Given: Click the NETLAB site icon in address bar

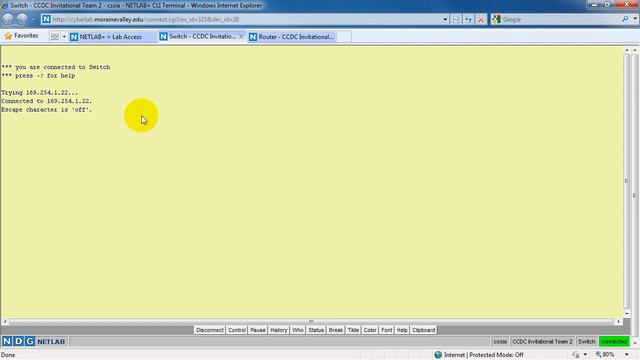Looking at the screenshot, I should tap(46, 19).
